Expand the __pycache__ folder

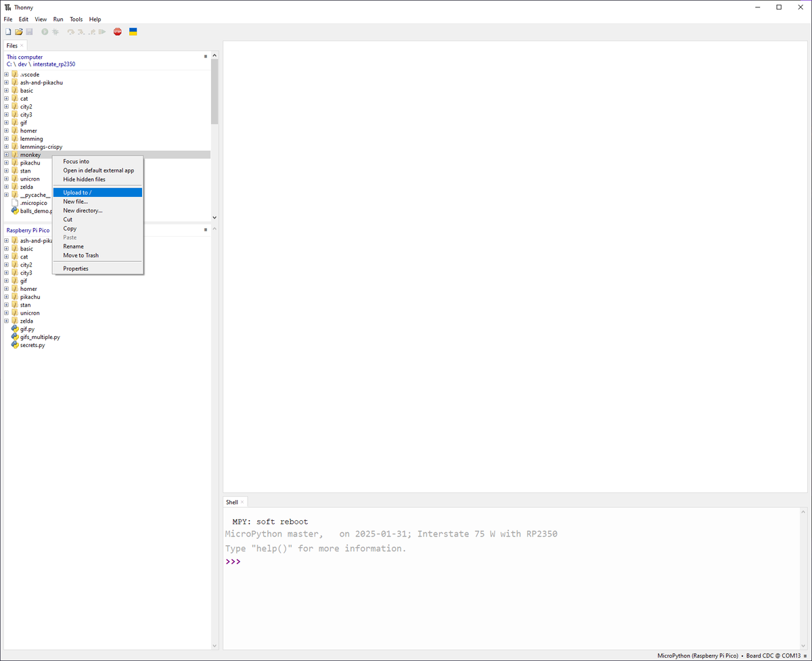click(6, 195)
